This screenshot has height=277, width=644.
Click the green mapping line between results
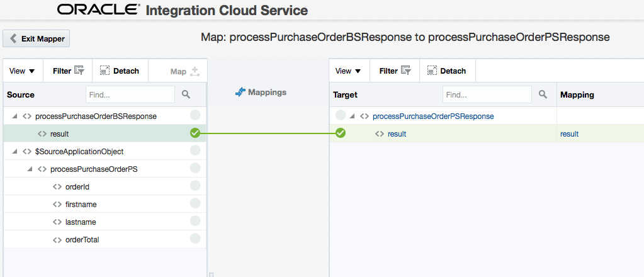pos(268,133)
